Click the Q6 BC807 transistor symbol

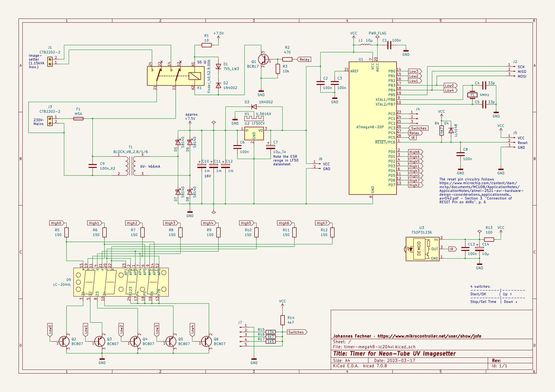coord(206,342)
